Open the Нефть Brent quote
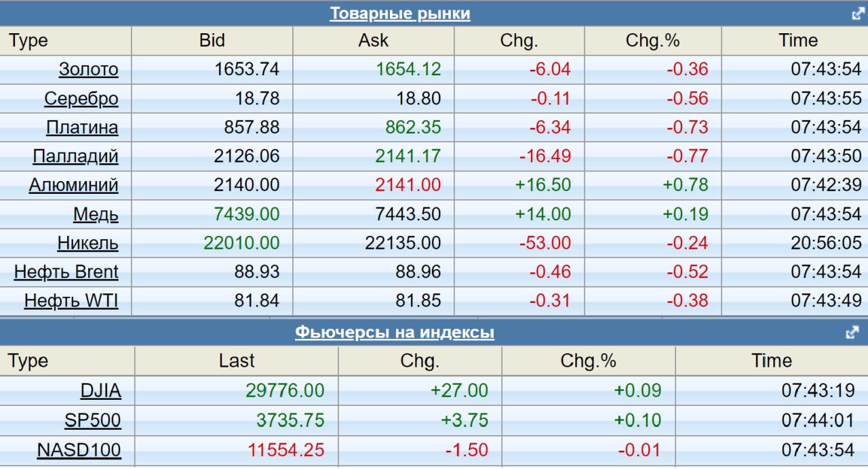This screenshot has height=469, width=868. (66, 272)
